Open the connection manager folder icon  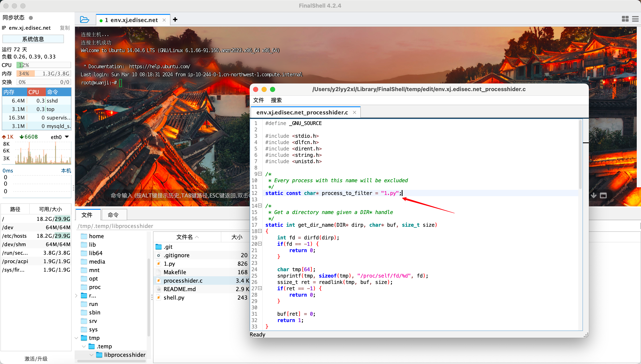click(x=85, y=19)
